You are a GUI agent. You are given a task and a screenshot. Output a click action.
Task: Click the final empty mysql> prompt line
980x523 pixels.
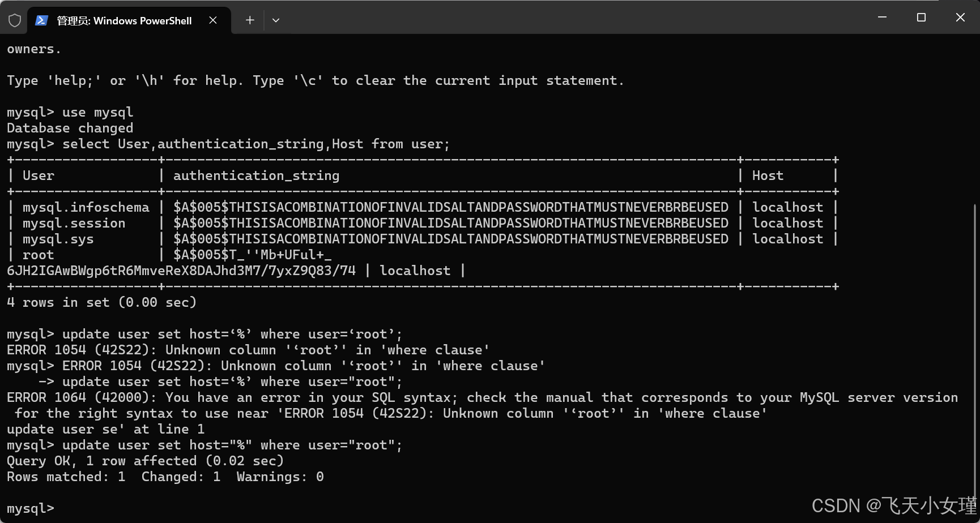(x=31, y=508)
